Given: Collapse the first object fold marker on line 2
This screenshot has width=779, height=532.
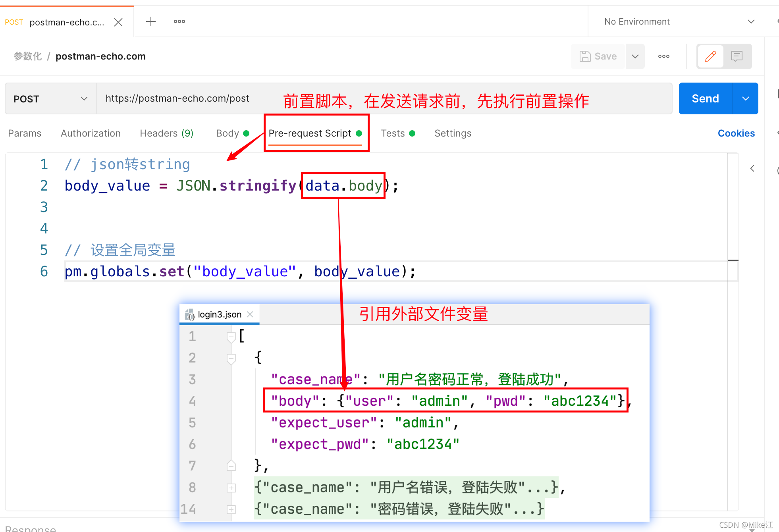Looking at the screenshot, I should click(231, 359).
